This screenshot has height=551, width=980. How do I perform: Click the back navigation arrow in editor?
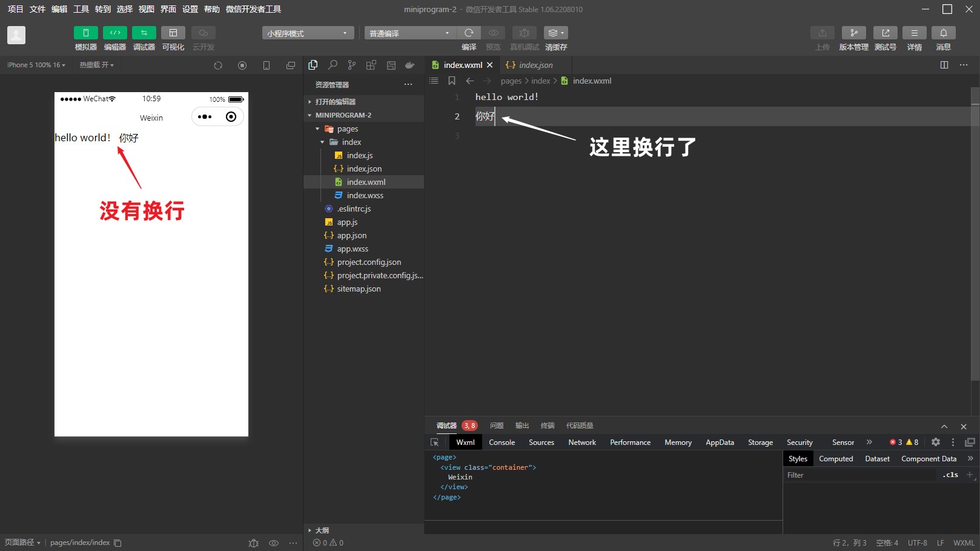click(x=469, y=81)
